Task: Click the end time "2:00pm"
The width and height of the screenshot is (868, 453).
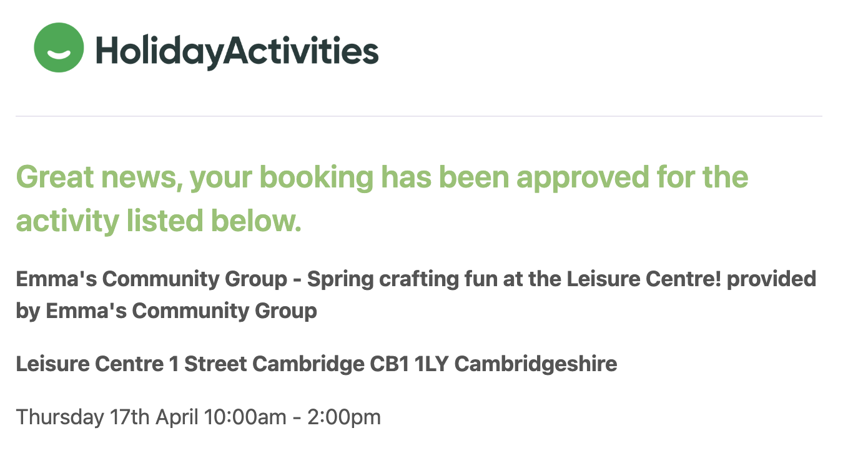Action: 344,417
